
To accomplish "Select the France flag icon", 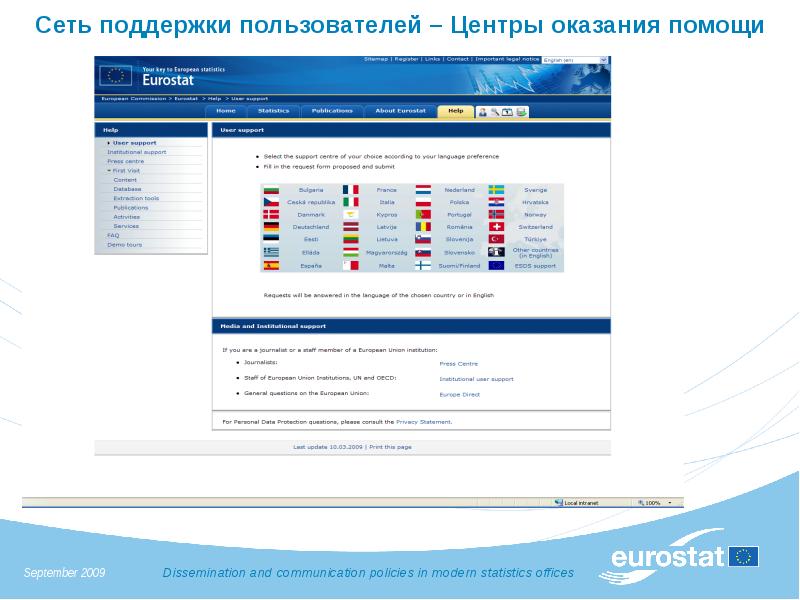I will [x=350, y=189].
